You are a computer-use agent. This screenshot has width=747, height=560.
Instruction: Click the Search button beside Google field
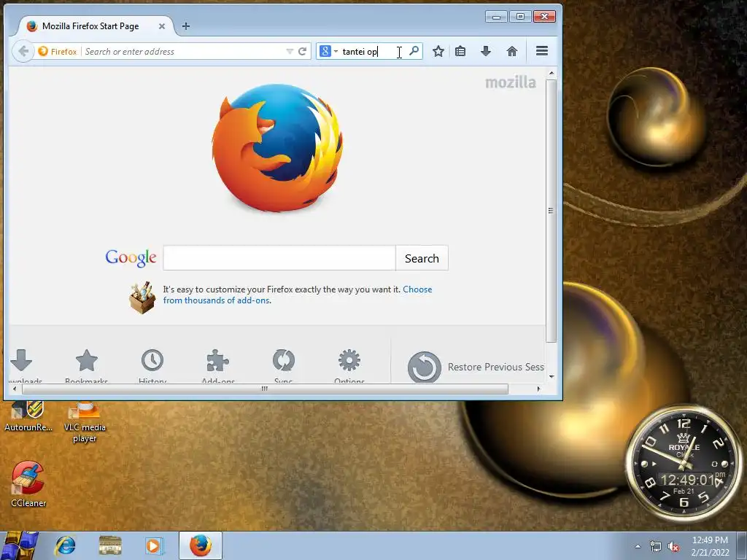pos(422,258)
